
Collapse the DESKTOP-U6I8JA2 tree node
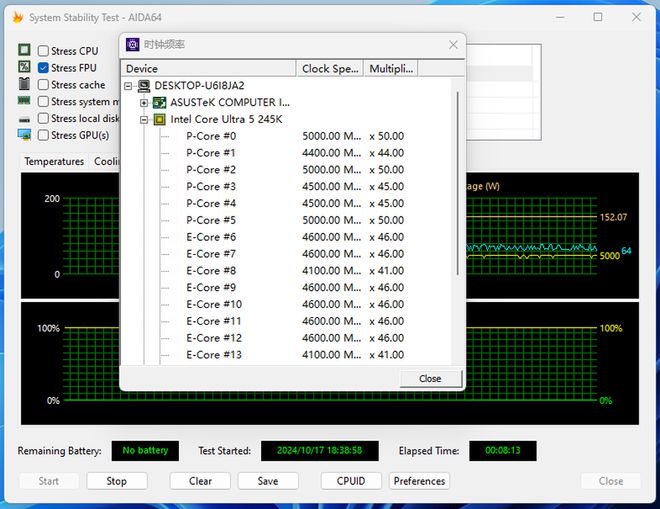click(x=128, y=86)
